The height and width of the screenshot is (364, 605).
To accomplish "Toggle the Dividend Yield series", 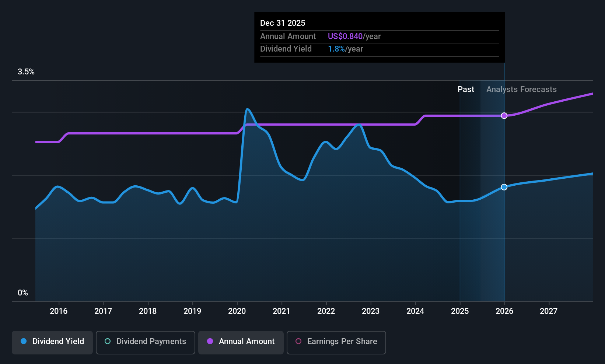I will pos(52,342).
